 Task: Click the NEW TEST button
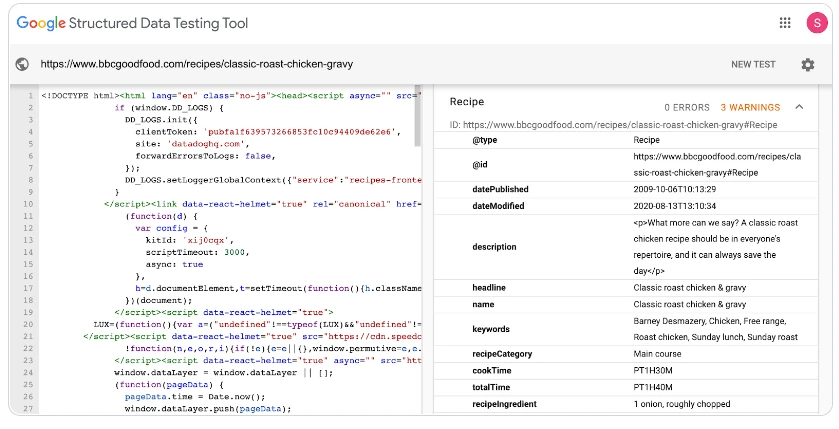[x=753, y=64]
